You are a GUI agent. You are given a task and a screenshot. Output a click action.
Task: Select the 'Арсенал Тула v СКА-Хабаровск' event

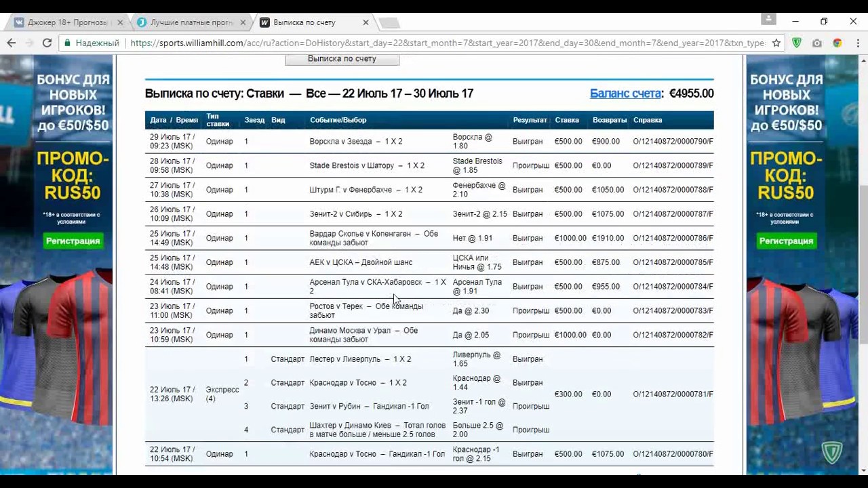(x=378, y=287)
